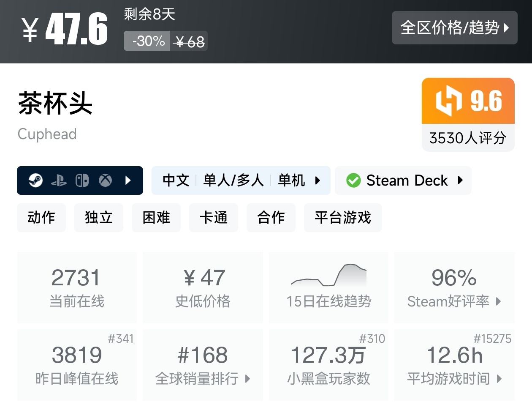The width and height of the screenshot is (532, 402).
Task: Click the green Steam Deck verified checkmark
Action: tap(353, 180)
